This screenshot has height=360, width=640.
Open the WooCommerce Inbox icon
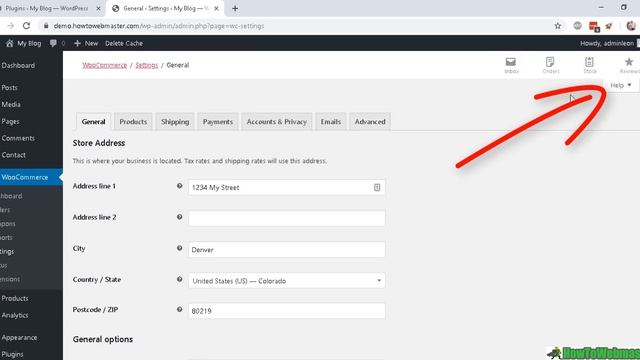pyautogui.click(x=511, y=65)
